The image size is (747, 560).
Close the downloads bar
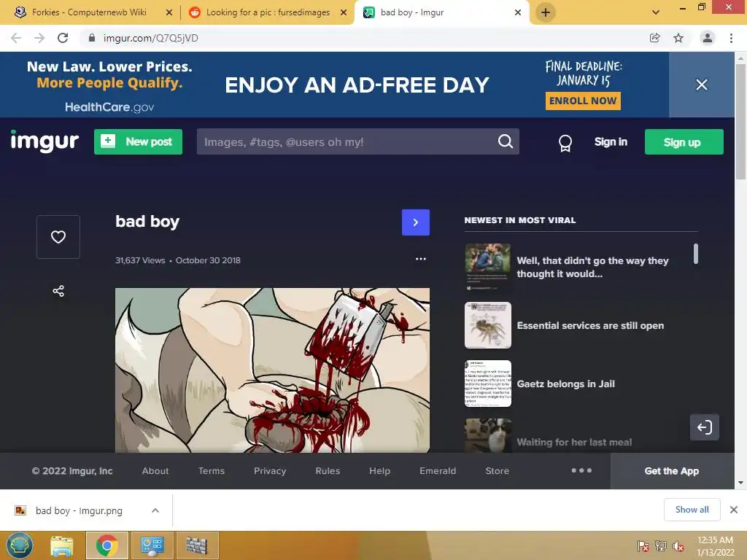(x=734, y=510)
